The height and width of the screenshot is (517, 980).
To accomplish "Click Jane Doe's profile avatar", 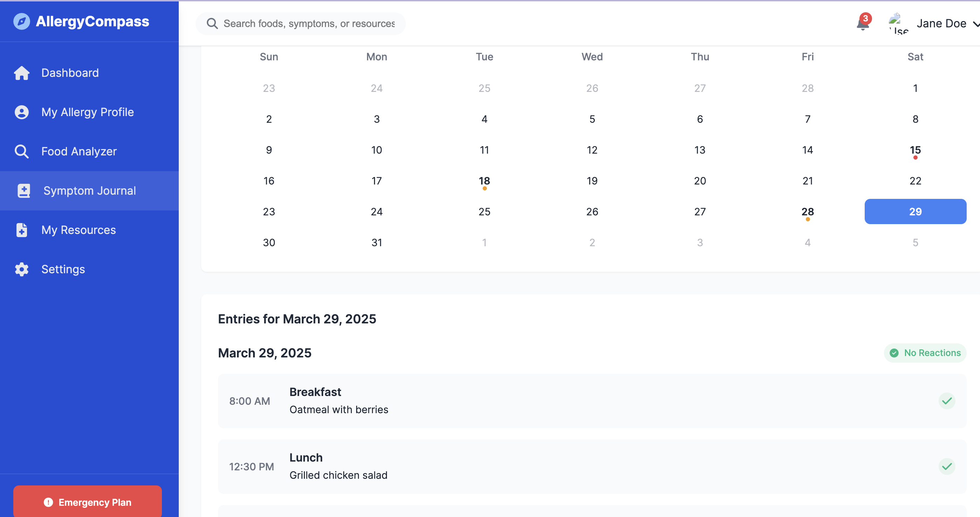I will (x=898, y=23).
